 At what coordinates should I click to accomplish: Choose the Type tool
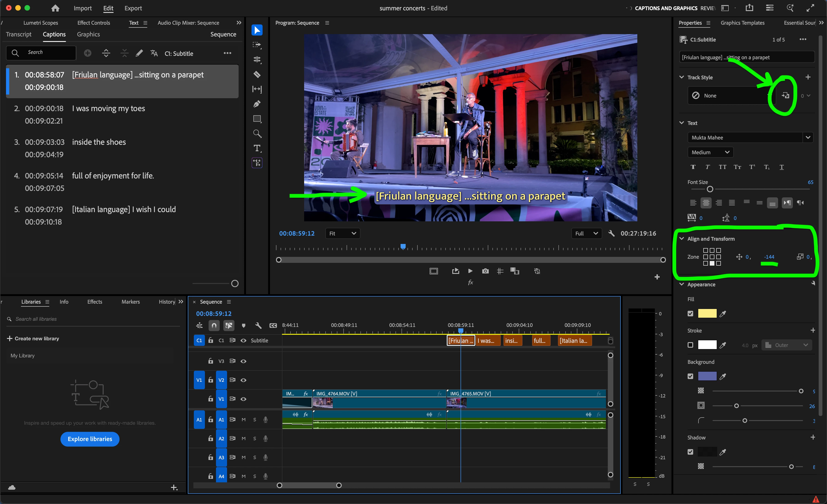click(257, 148)
